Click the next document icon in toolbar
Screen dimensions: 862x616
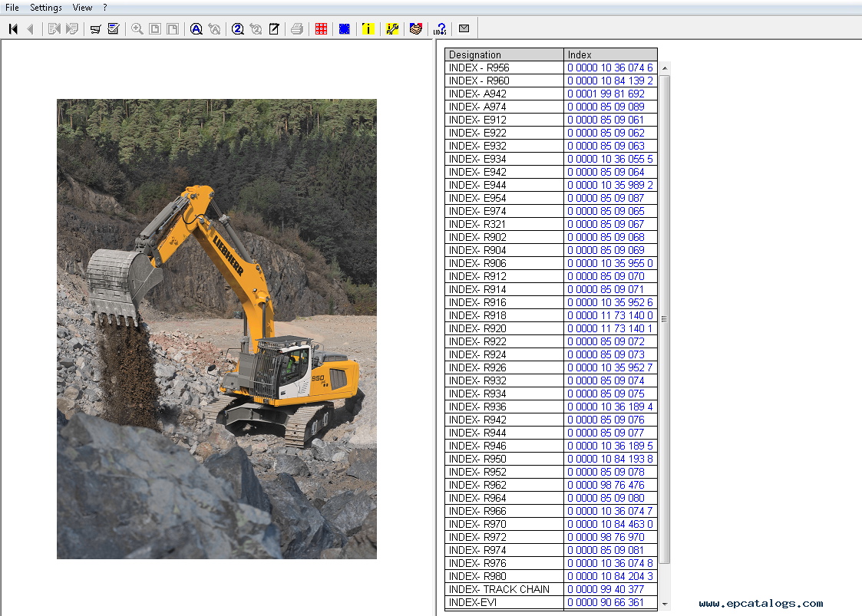(x=72, y=29)
